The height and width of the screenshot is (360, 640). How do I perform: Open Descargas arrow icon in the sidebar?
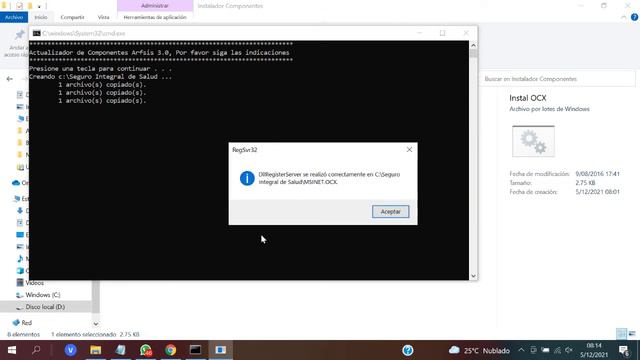(x=20, y=211)
